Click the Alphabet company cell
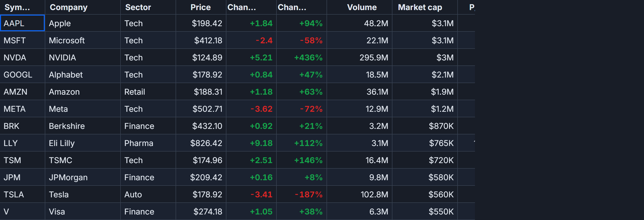The image size is (644, 220). point(83,75)
